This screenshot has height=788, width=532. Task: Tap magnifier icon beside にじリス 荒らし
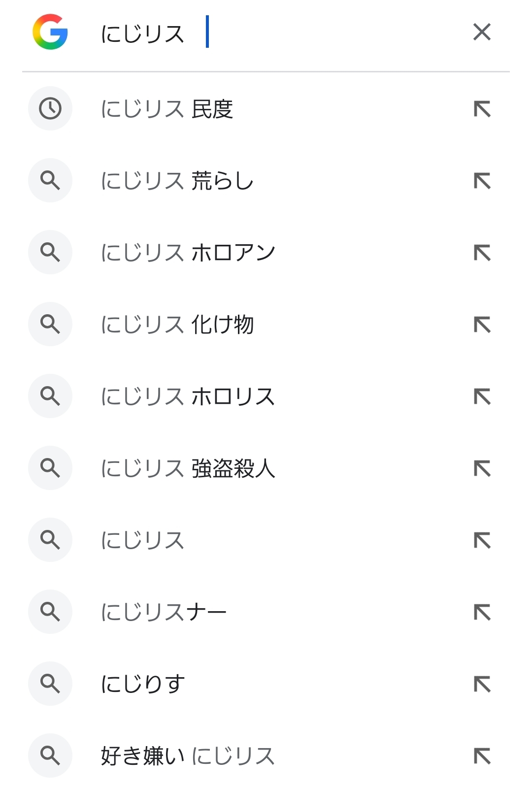pyautogui.click(x=50, y=180)
